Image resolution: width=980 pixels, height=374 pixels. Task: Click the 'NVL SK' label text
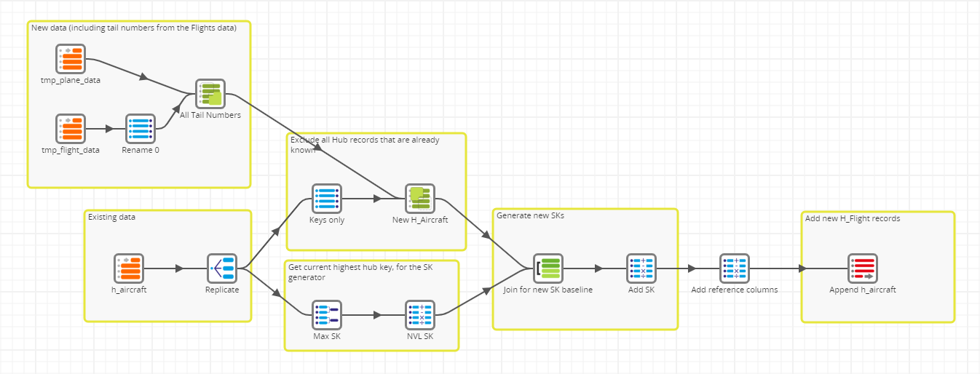coord(420,336)
